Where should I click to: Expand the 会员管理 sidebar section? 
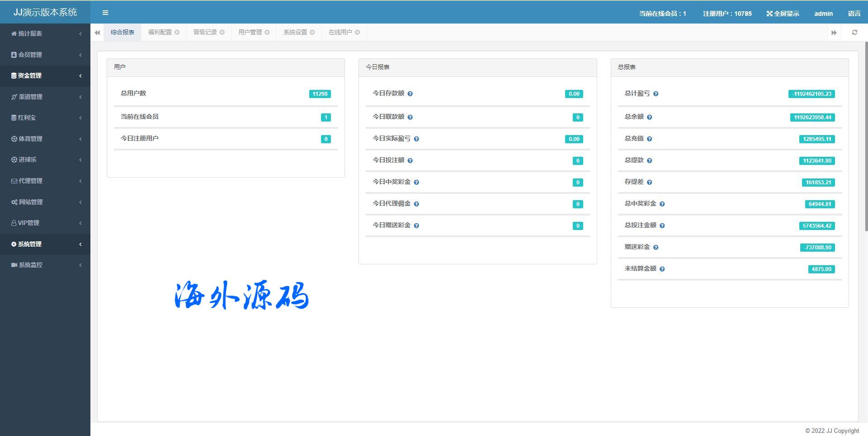pos(45,55)
